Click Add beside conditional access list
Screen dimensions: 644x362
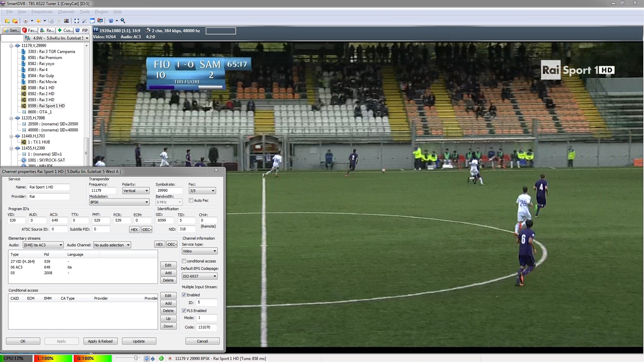click(x=168, y=303)
